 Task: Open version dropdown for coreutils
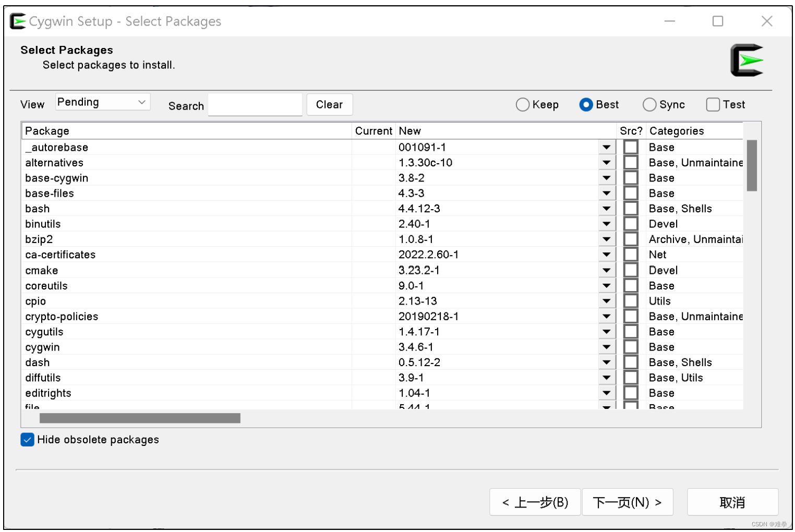[x=606, y=286]
